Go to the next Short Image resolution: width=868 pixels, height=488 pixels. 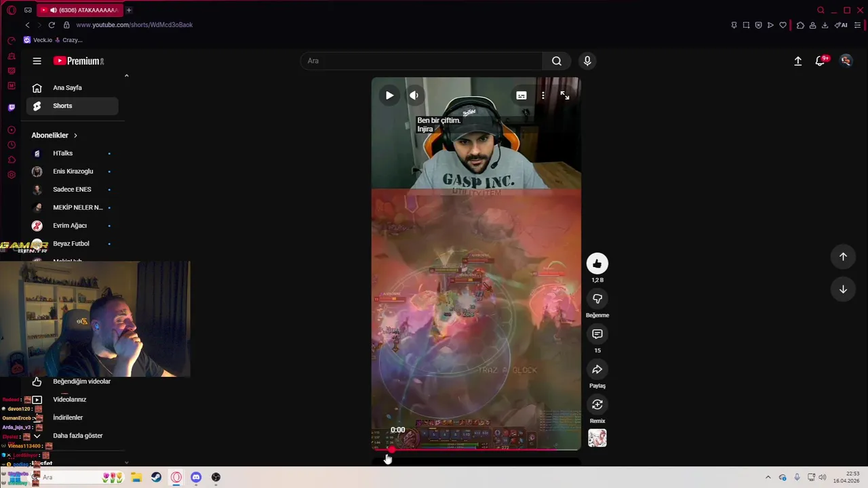click(843, 289)
